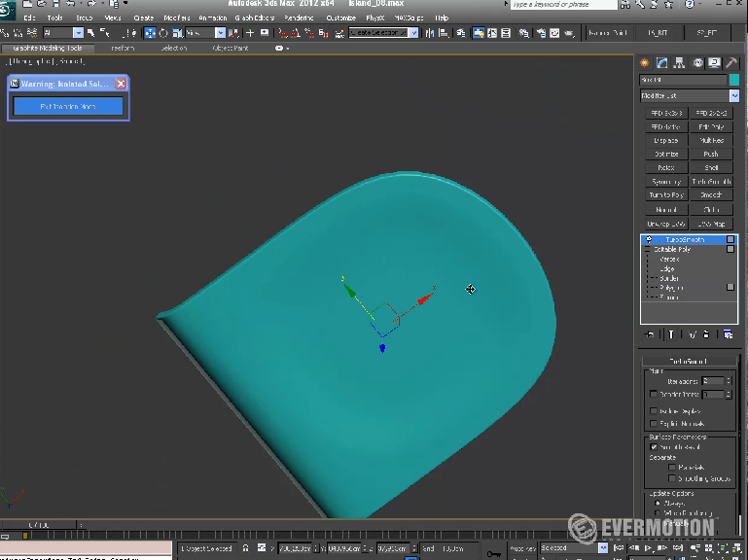This screenshot has height=560, width=748.
Task: Add the Symmetry modifier button
Action: tap(666, 182)
